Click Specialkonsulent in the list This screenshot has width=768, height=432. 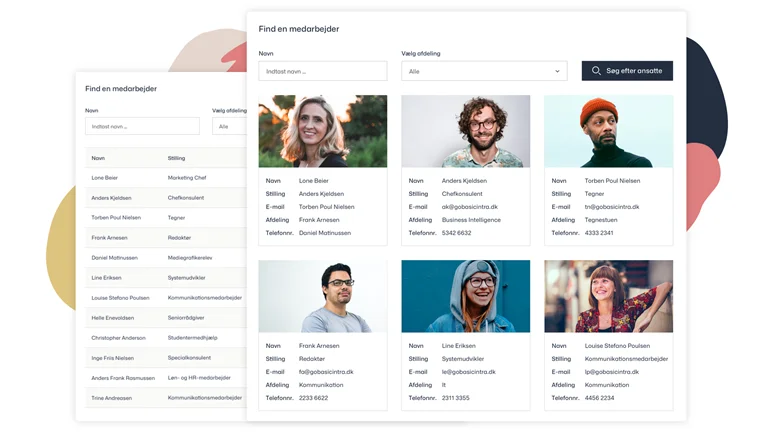tap(190, 358)
